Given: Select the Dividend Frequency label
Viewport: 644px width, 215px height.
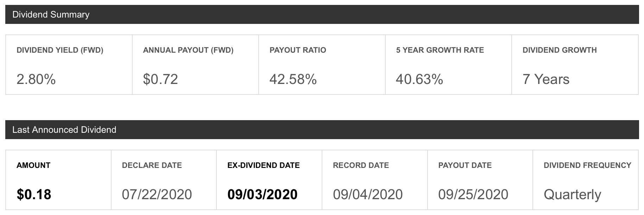Looking at the screenshot, I should point(587,165).
